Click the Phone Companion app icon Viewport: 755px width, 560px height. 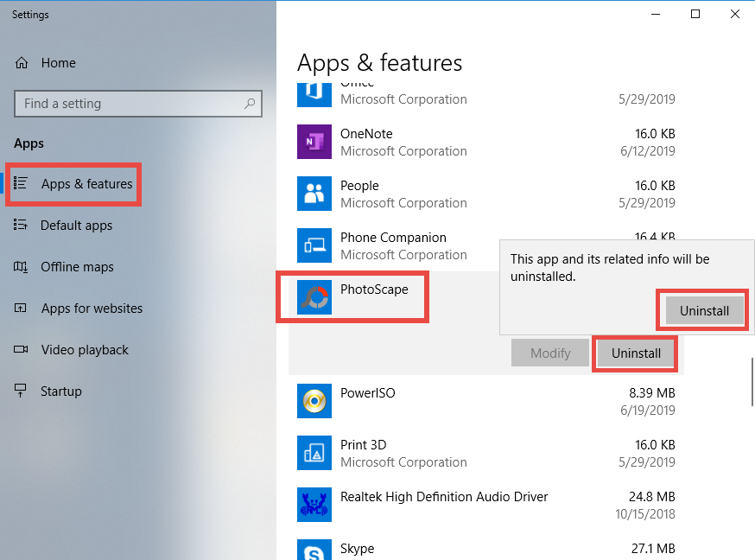314,245
